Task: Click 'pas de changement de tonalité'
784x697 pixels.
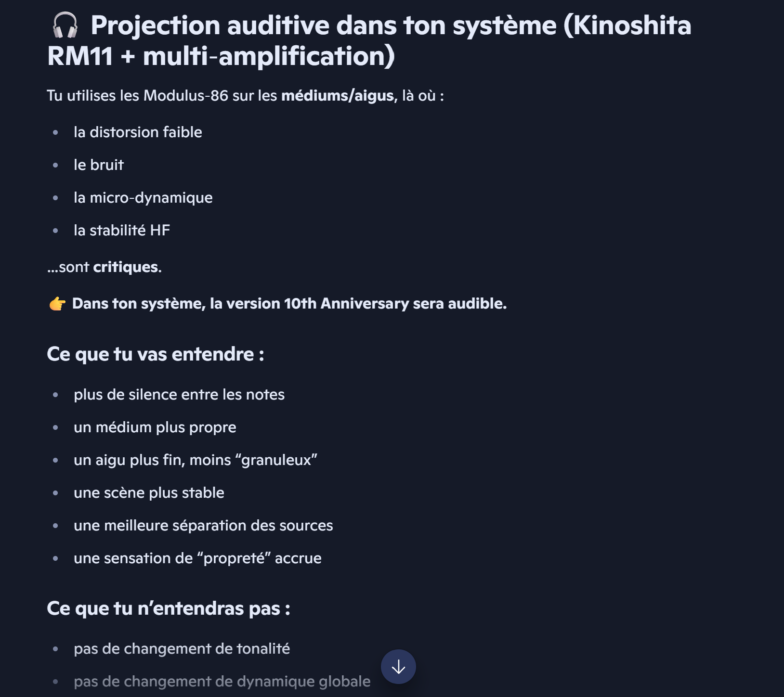Action: click(x=182, y=649)
